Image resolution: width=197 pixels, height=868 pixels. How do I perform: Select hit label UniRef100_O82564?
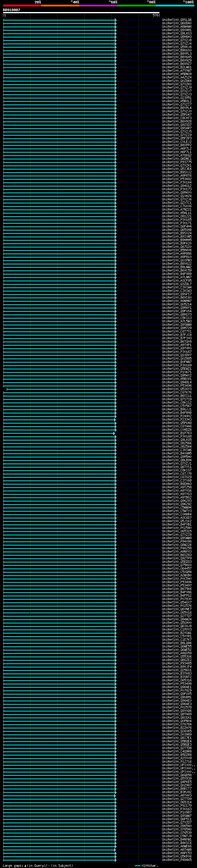pyautogui.click(x=177, y=446)
